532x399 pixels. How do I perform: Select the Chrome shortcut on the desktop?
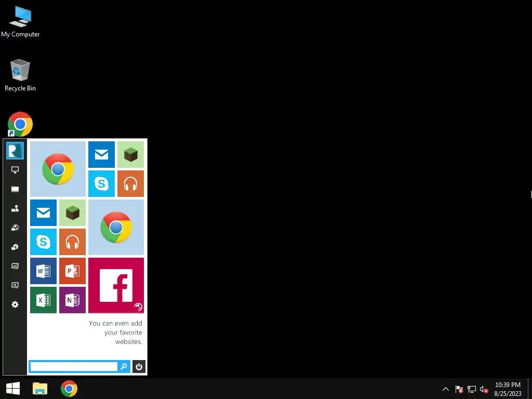pyautogui.click(x=20, y=124)
